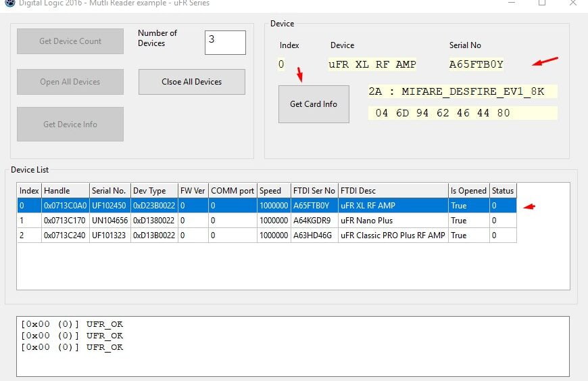Viewport: 588px width, 381px height.
Task: Click the MIFARE_DESFIRE_EV1_8K card type field
Action: click(463, 91)
